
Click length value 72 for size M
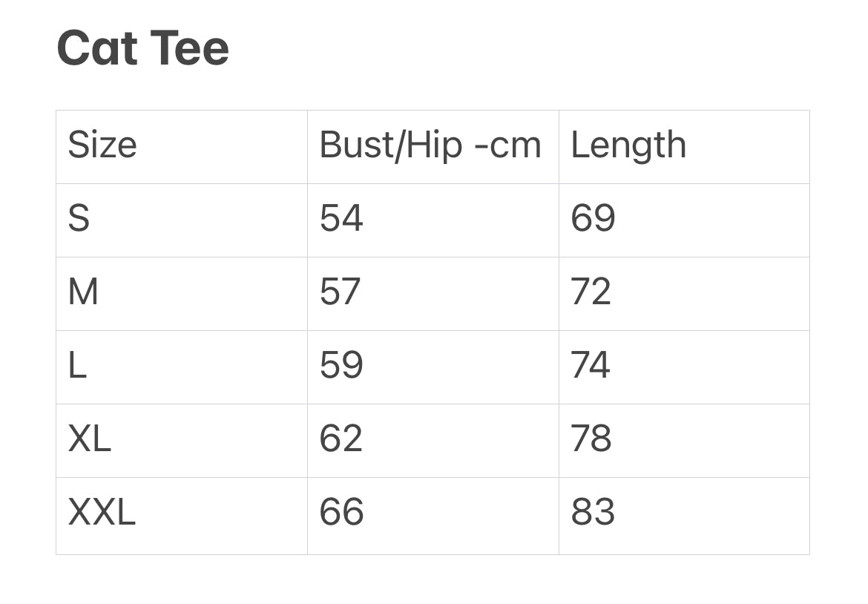pyautogui.click(x=591, y=292)
